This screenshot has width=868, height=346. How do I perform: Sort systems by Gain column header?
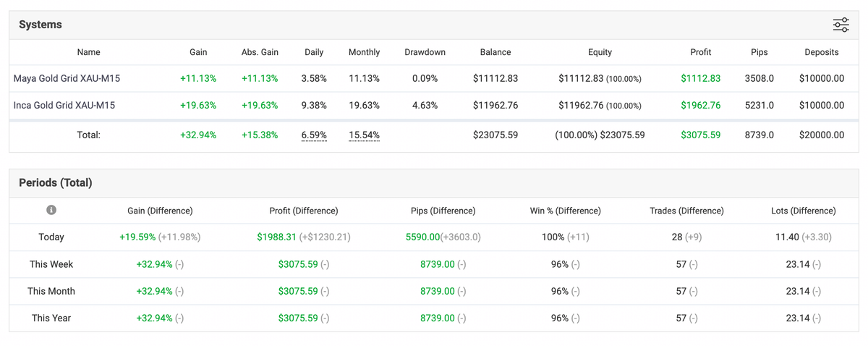(198, 52)
